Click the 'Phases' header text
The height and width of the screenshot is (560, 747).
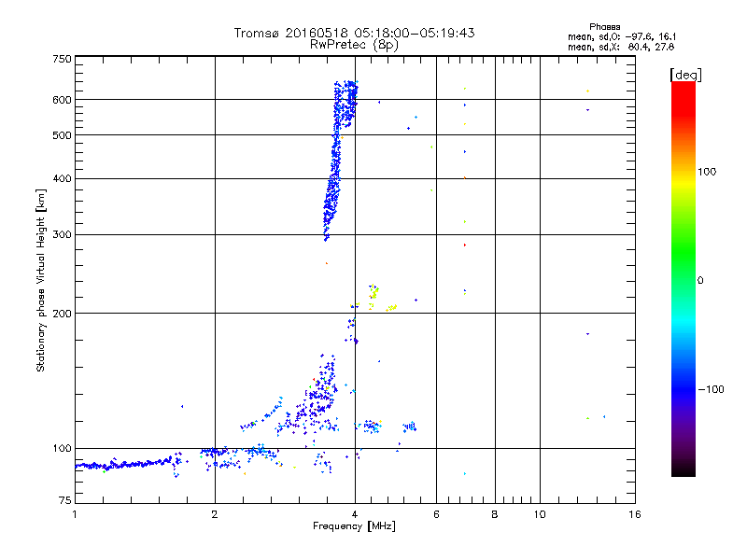604,27
